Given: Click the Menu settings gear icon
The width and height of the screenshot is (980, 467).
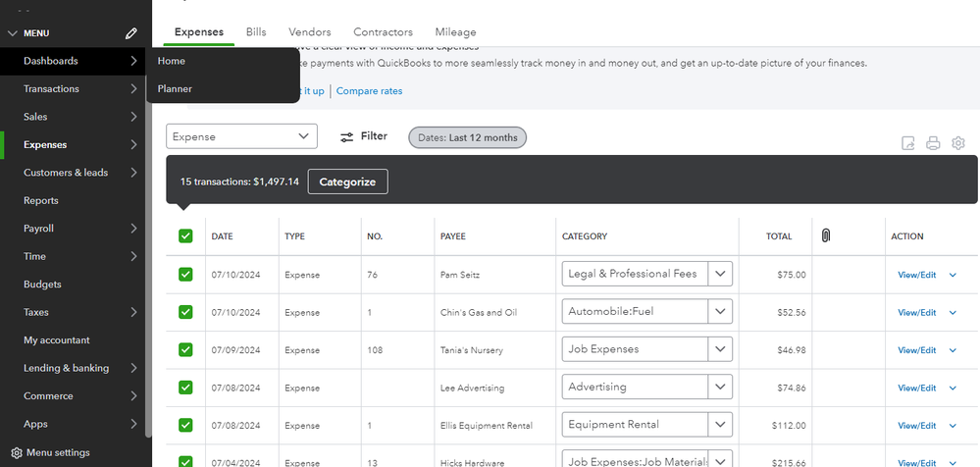Looking at the screenshot, I should pos(17,452).
